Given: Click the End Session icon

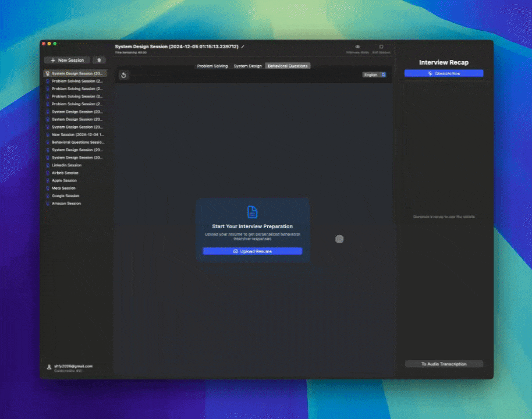Looking at the screenshot, I should pos(381,47).
